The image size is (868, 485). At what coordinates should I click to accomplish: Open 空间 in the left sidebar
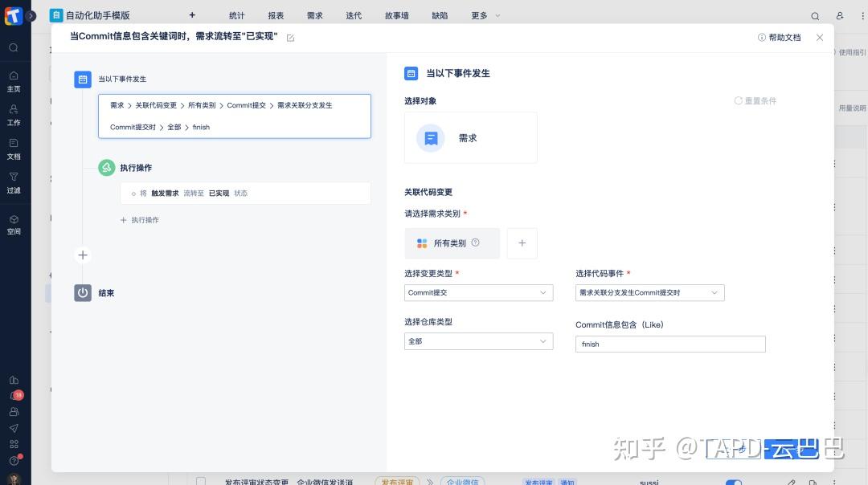coord(13,226)
